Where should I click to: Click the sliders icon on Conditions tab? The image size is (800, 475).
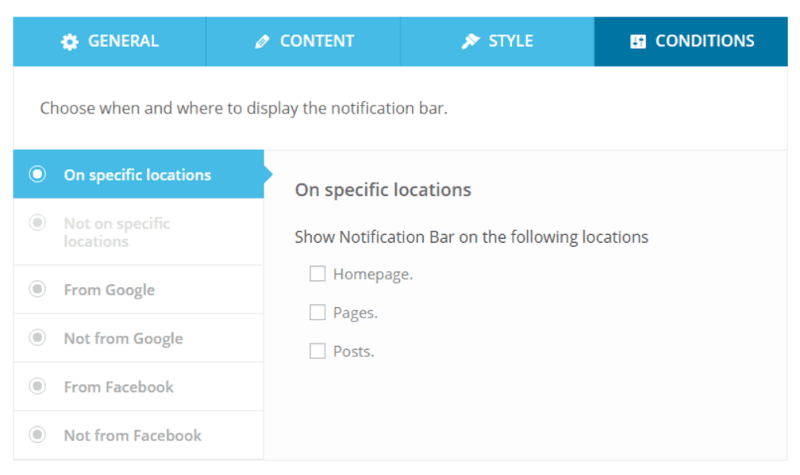pos(638,42)
